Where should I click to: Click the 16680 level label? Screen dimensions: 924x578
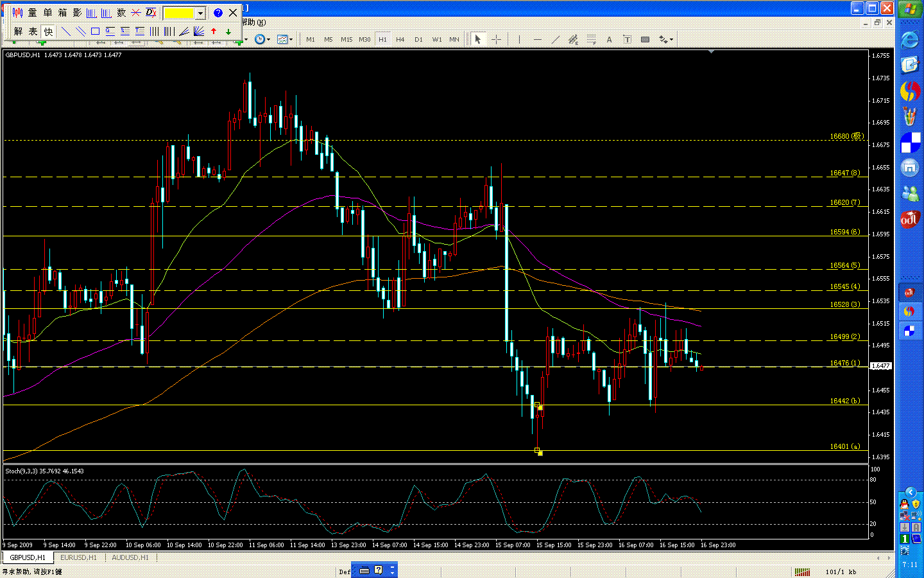click(x=847, y=136)
